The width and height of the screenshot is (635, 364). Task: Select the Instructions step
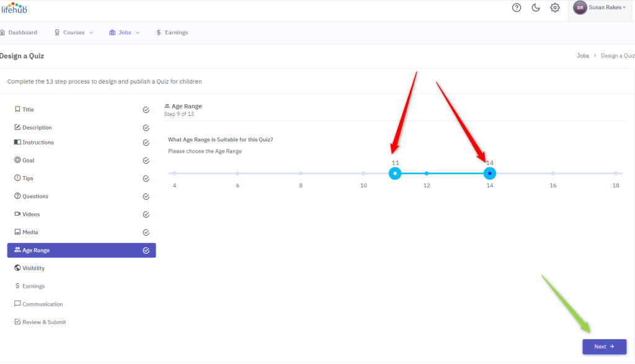pos(81,143)
